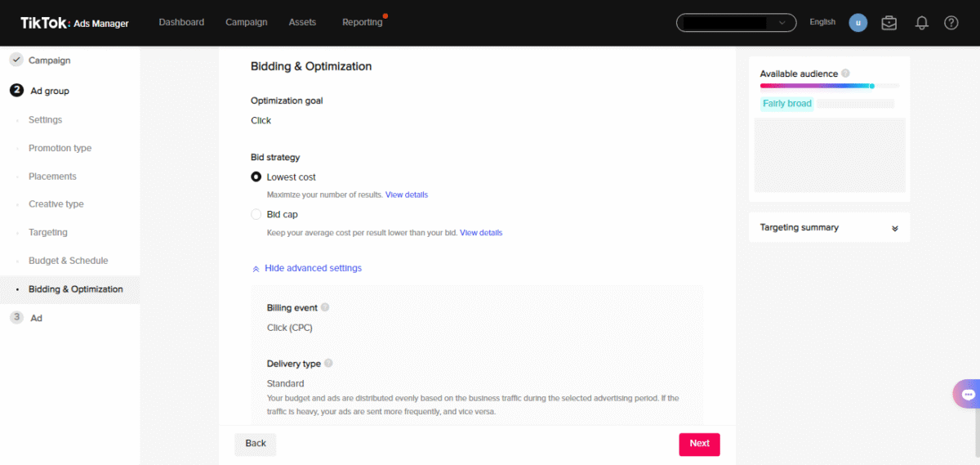The width and height of the screenshot is (980, 465).
Task: Select the Lowest cost bid strategy
Action: click(256, 177)
